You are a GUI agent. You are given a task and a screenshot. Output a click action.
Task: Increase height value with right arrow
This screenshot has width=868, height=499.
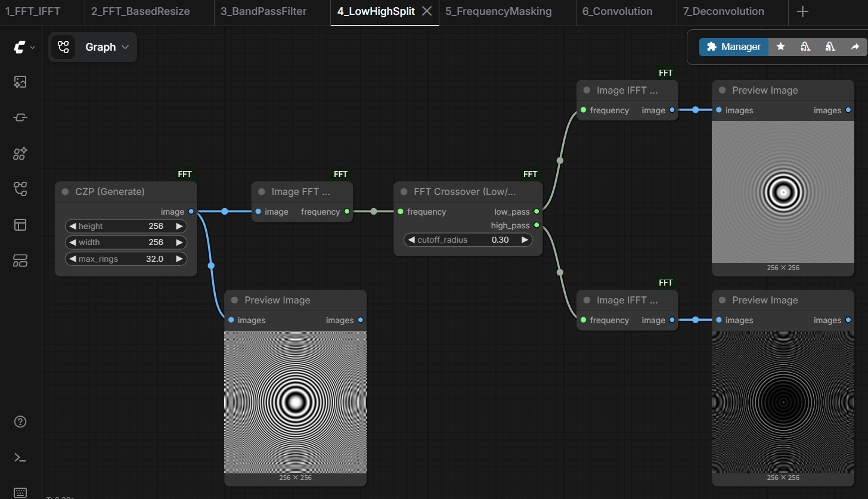[179, 227]
